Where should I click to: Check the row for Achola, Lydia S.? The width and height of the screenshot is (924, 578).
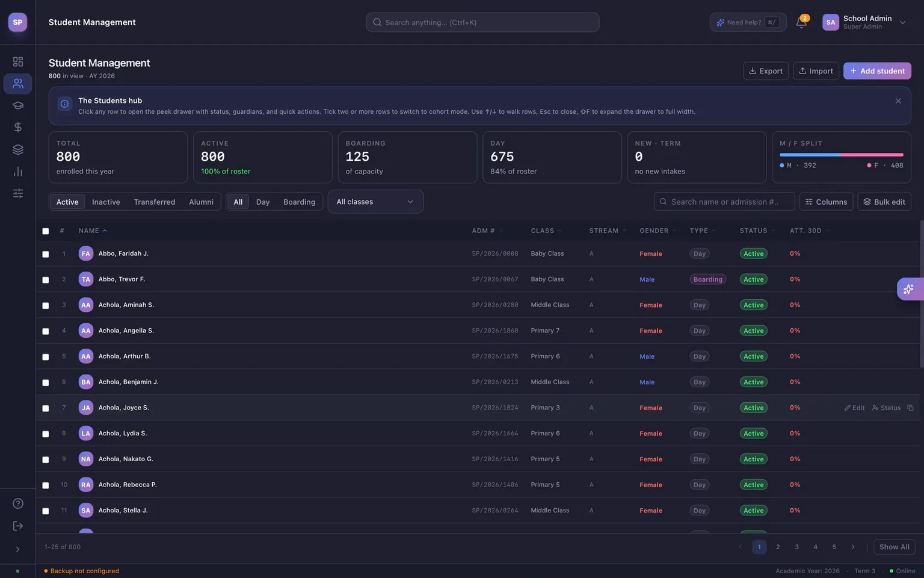[x=46, y=434]
